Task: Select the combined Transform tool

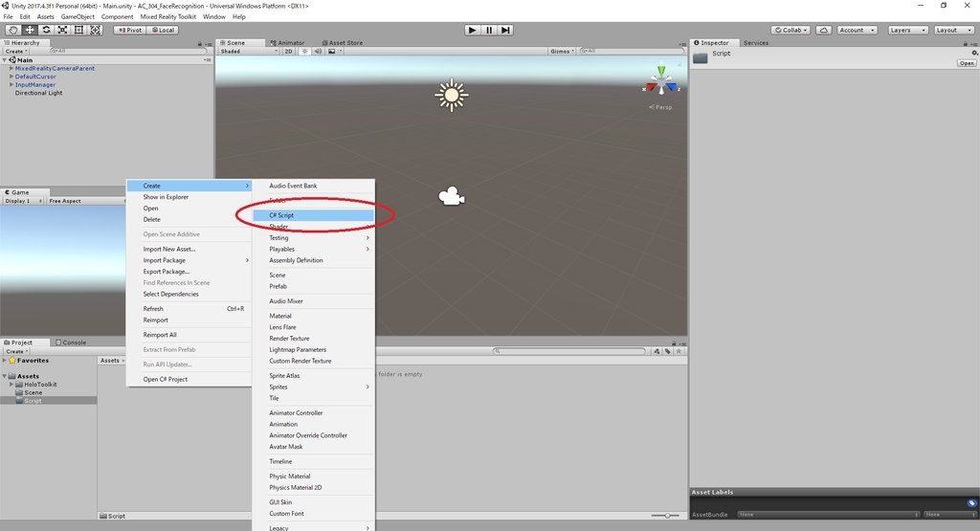Action: coord(95,30)
